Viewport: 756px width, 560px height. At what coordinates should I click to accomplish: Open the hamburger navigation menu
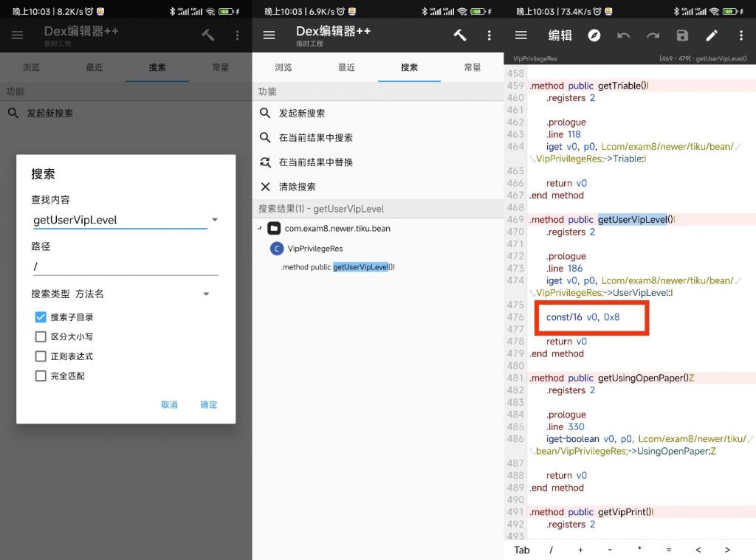pyautogui.click(x=269, y=35)
